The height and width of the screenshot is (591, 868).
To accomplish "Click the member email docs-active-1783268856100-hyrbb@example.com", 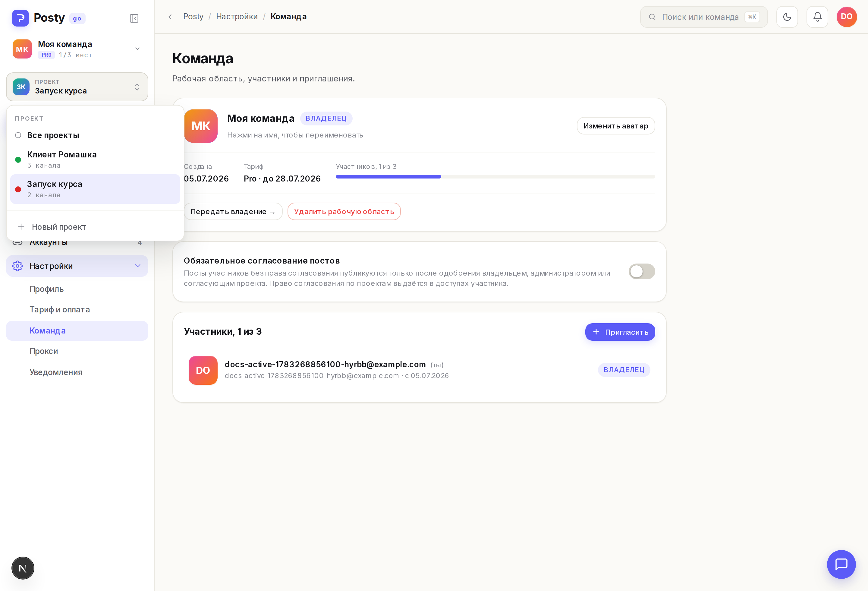I will 325,364.
